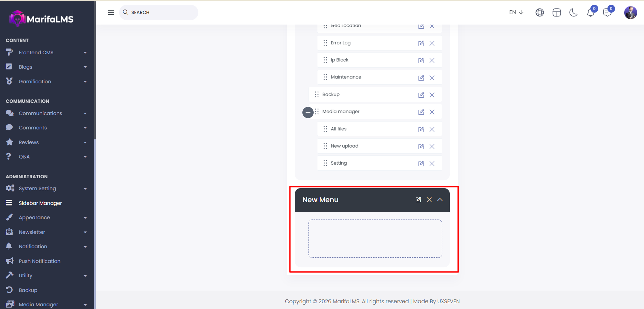Click the layout grid icon in header
644x309 pixels.
pyautogui.click(x=557, y=13)
